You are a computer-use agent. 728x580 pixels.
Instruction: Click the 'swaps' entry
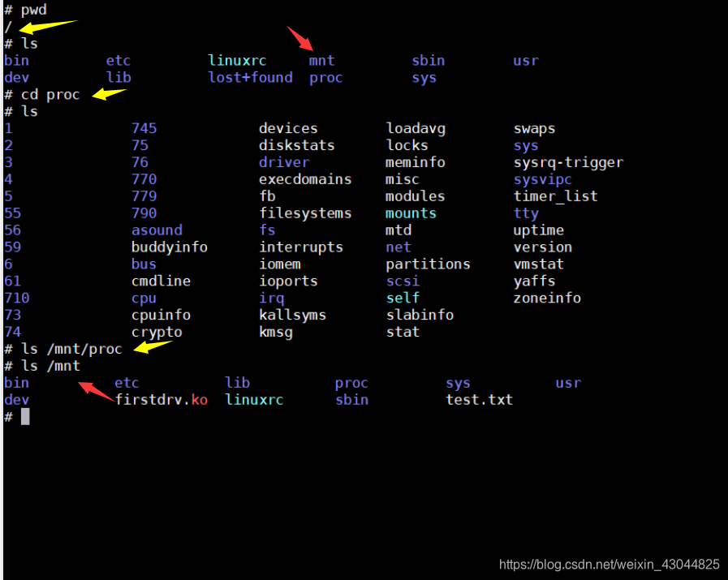[x=534, y=129]
